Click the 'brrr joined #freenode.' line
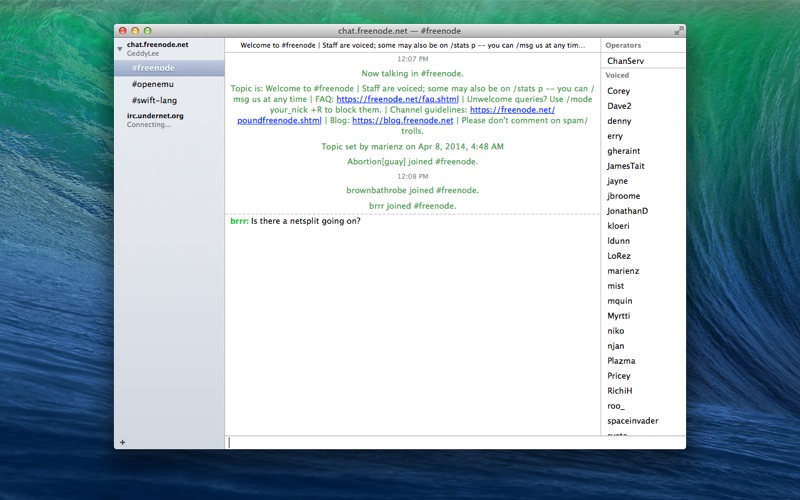800x500 pixels. 412,206
